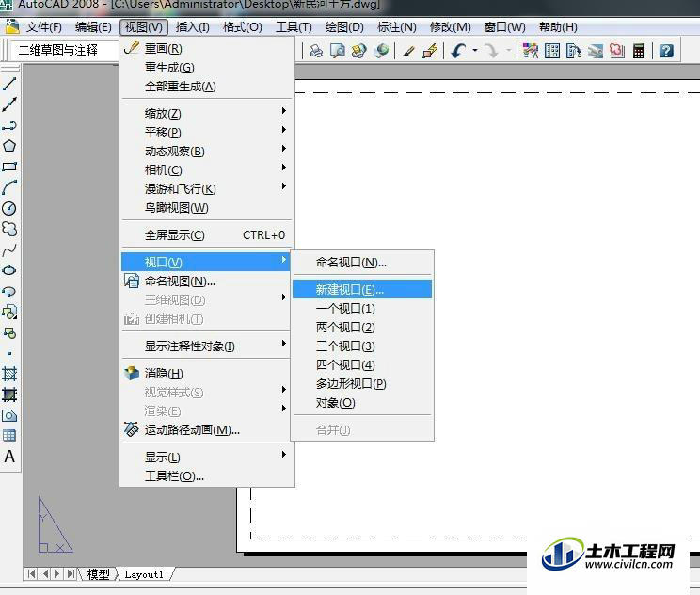Select 全屏显示(C) menu entry
The height and width of the screenshot is (595, 700).
207,235
